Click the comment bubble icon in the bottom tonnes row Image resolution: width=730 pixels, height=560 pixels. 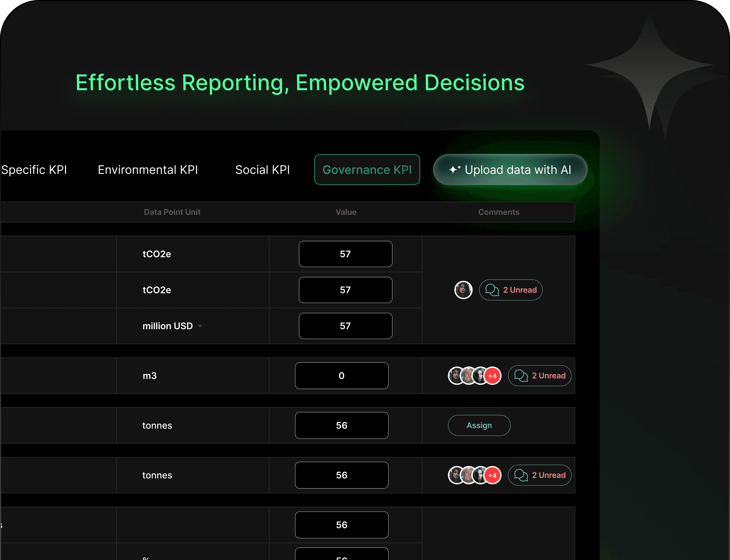[x=521, y=475]
